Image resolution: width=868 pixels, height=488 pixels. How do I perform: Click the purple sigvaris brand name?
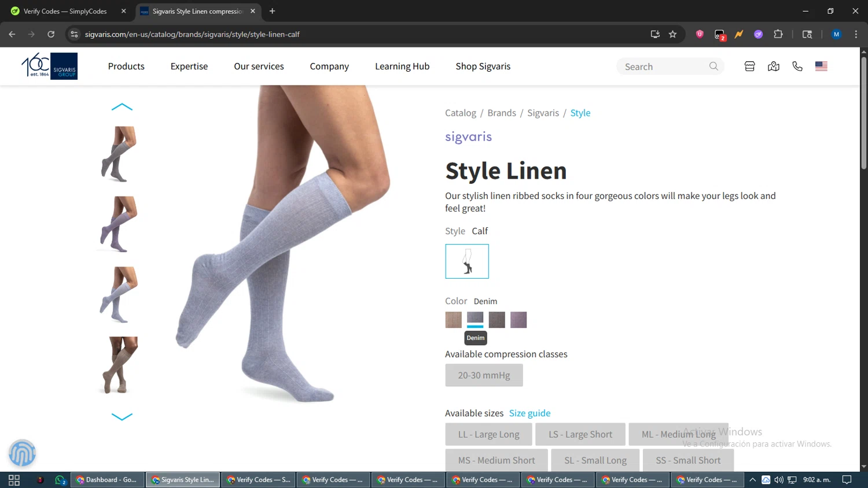(x=468, y=137)
